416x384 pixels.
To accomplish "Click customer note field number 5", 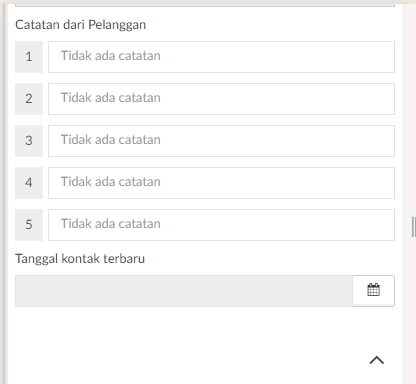I will pyautogui.click(x=221, y=225).
